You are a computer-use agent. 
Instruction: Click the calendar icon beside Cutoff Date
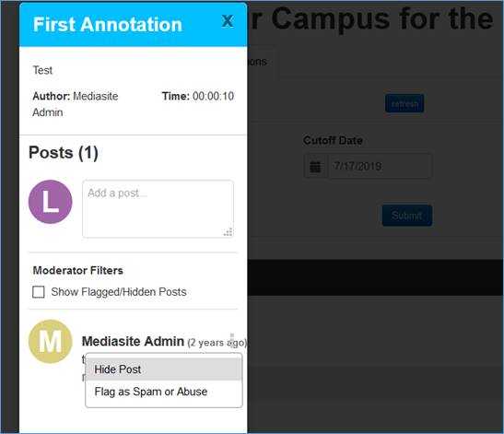pos(315,167)
